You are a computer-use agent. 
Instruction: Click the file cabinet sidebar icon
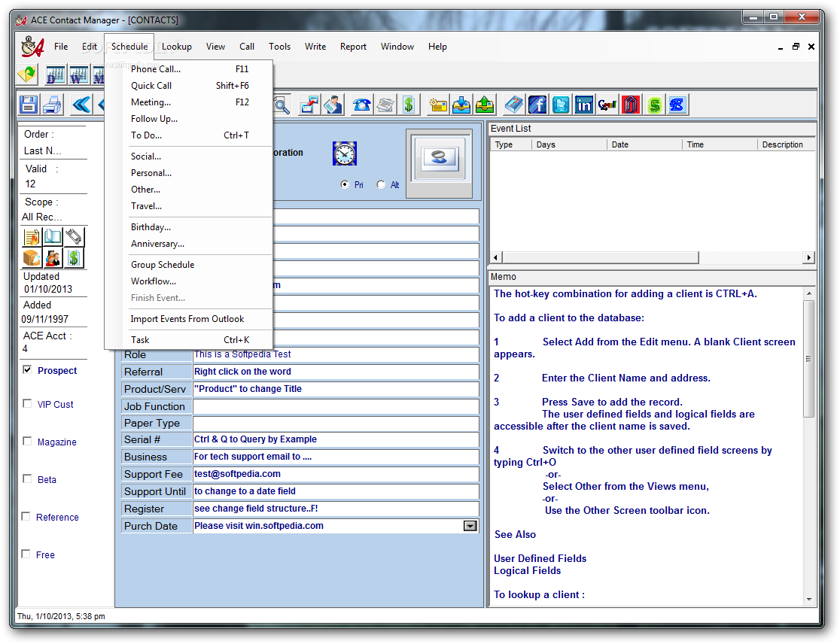click(x=32, y=258)
